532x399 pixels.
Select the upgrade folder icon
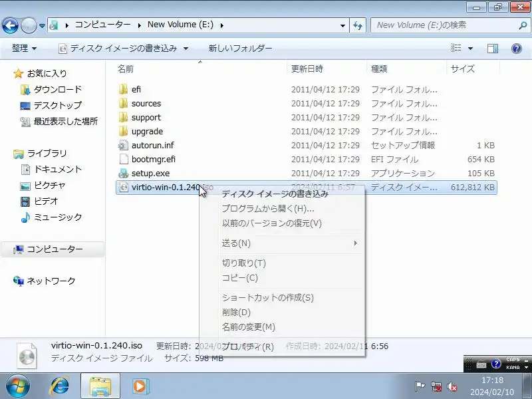click(x=124, y=131)
